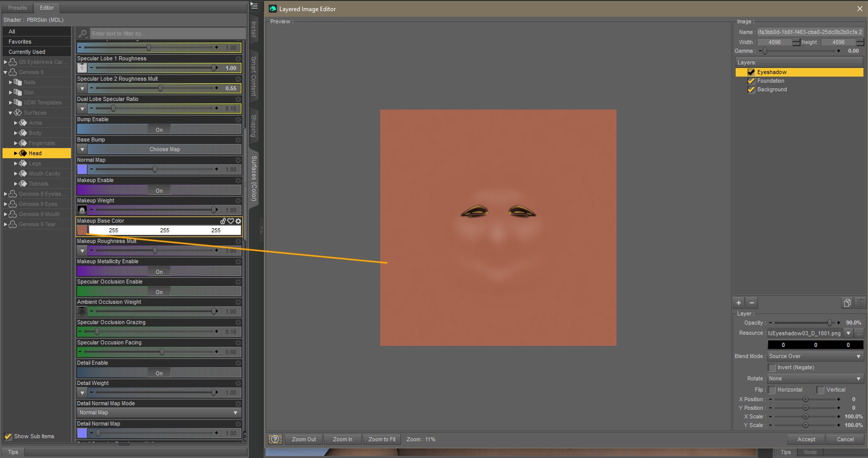
Task: Enable the Invert (Negate) checkbox
Action: point(772,368)
